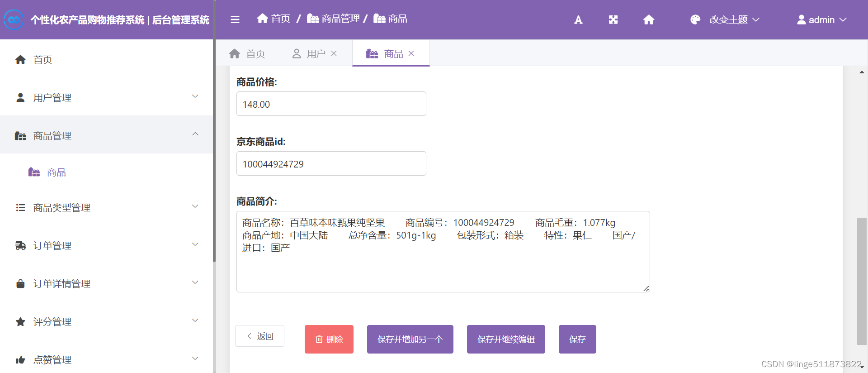The image size is (868, 373).
Task: Focus the 京东商品id input field
Action: 331,163
